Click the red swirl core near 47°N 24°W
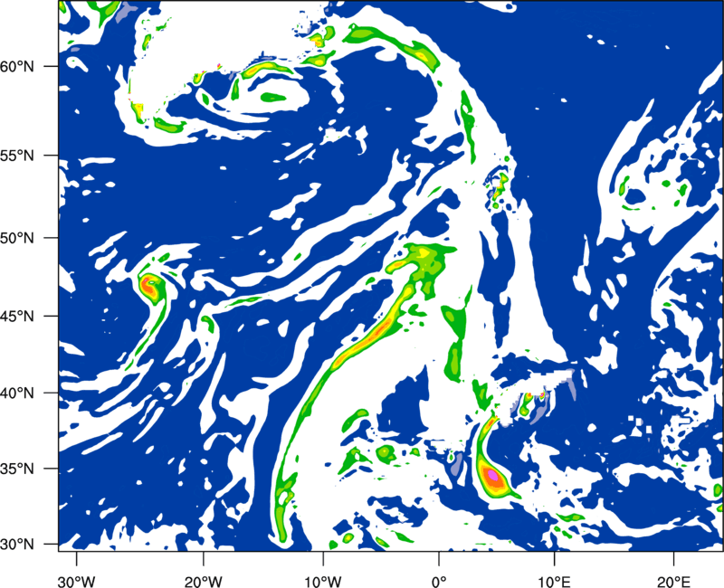 pos(148,286)
